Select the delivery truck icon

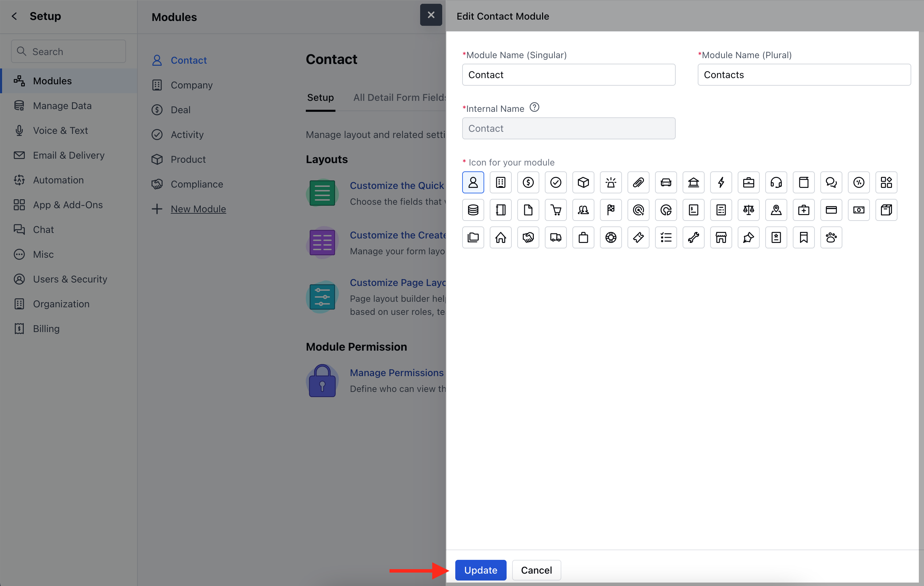(x=556, y=237)
